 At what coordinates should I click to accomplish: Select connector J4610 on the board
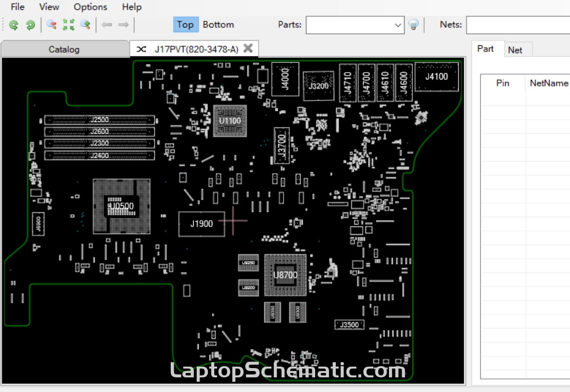pos(386,83)
